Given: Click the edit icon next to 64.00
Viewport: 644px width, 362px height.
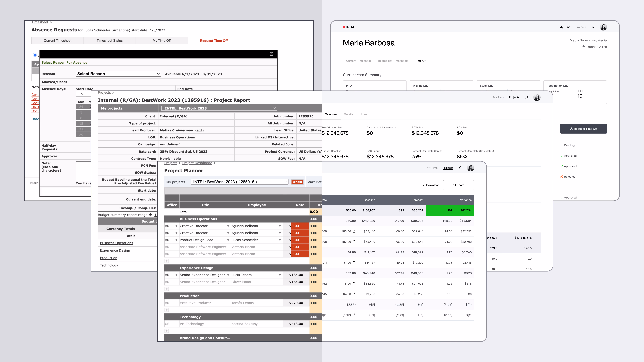Looking at the screenshot, I should [354, 294].
